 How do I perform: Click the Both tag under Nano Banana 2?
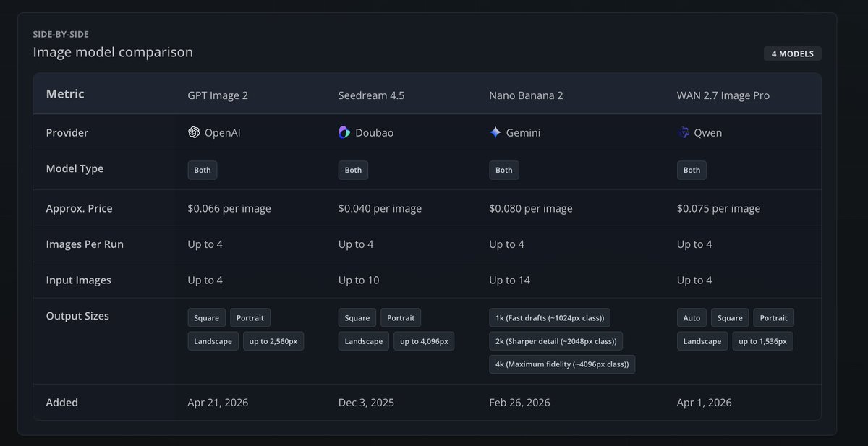pyautogui.click(x=504, y=170)
